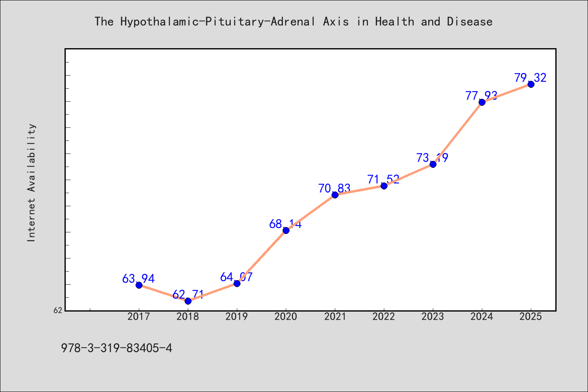
Task: Click the data point labeled 68.14
Action: point(286,230)
